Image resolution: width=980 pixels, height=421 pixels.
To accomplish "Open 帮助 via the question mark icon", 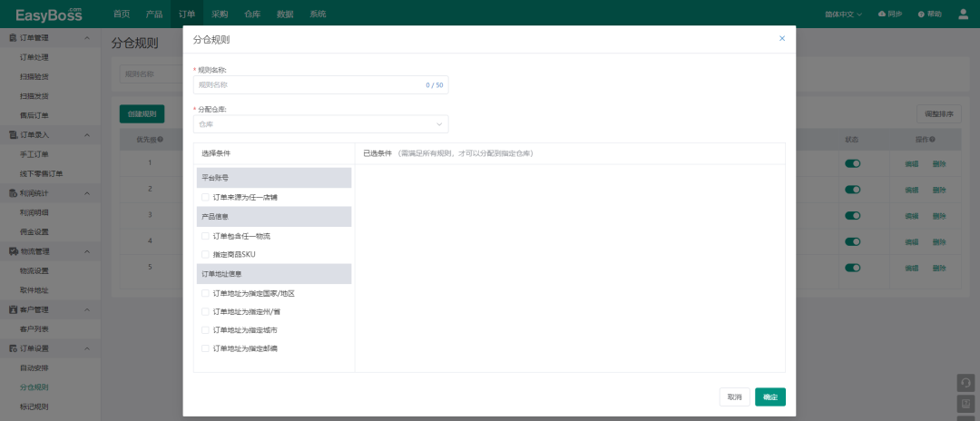I will pyautogui.click(x=921, y=14).
